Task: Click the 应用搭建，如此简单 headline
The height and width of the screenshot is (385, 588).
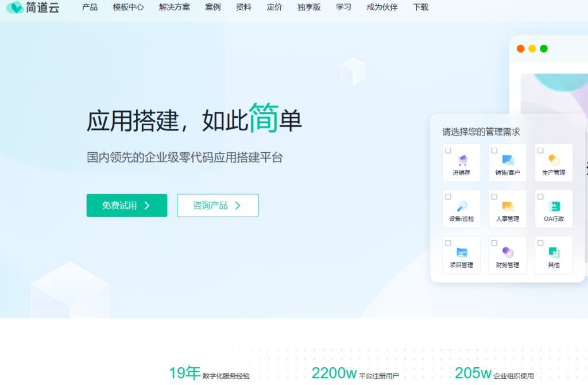Action: (194, 120)
